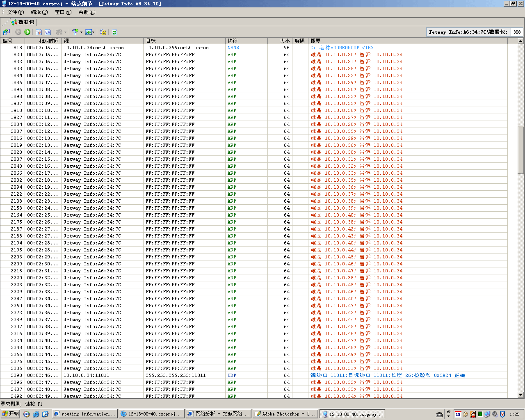The width and height of the screenshot is (525, 420).
Task: Open the 开始 start menu button
Action: (11, 414)
